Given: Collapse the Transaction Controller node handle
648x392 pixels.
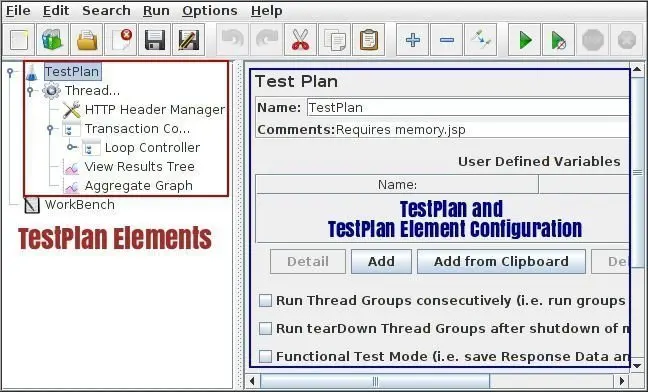Looking at the screenshot, I should pyautogui.click(x=50, y=129).
